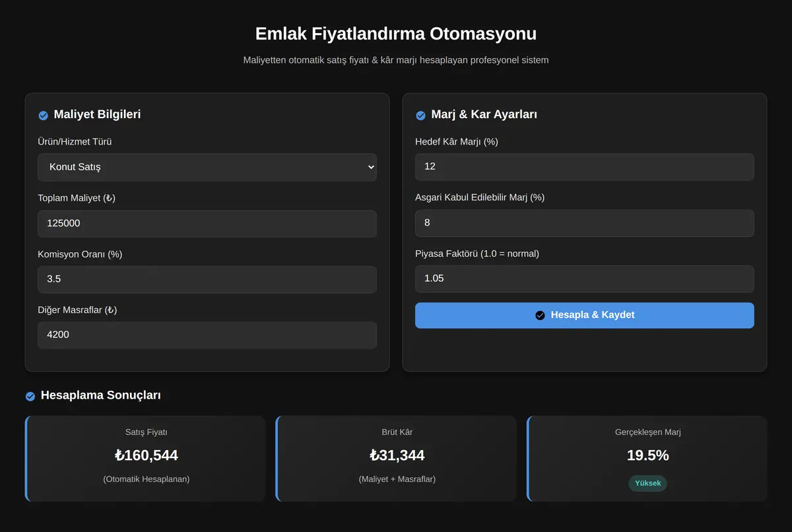Click the Diğer Masraflar (₺) label

(77, 310)
